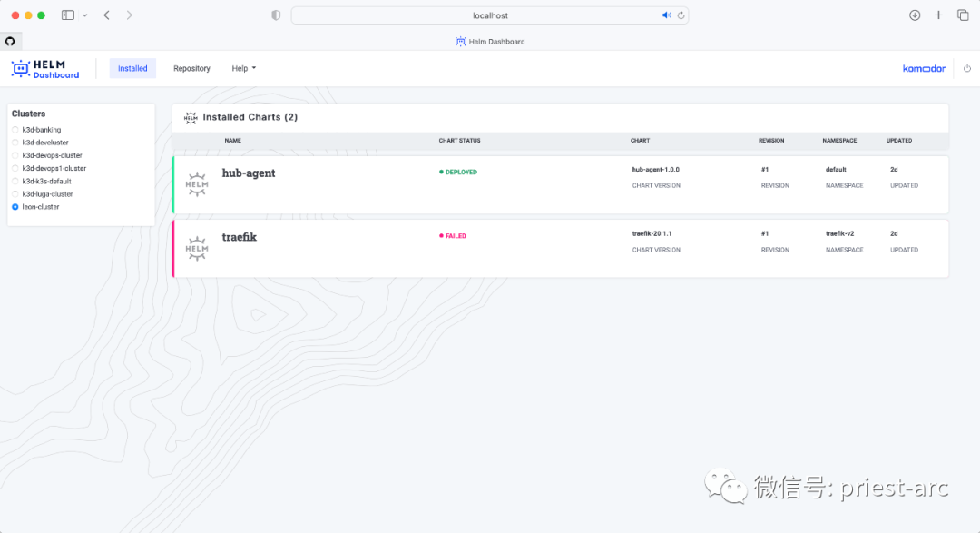This screenshot has height=533, width=980.
Task: Select the Helm Dashboard browser tab
Action: [x=490, y=41]
